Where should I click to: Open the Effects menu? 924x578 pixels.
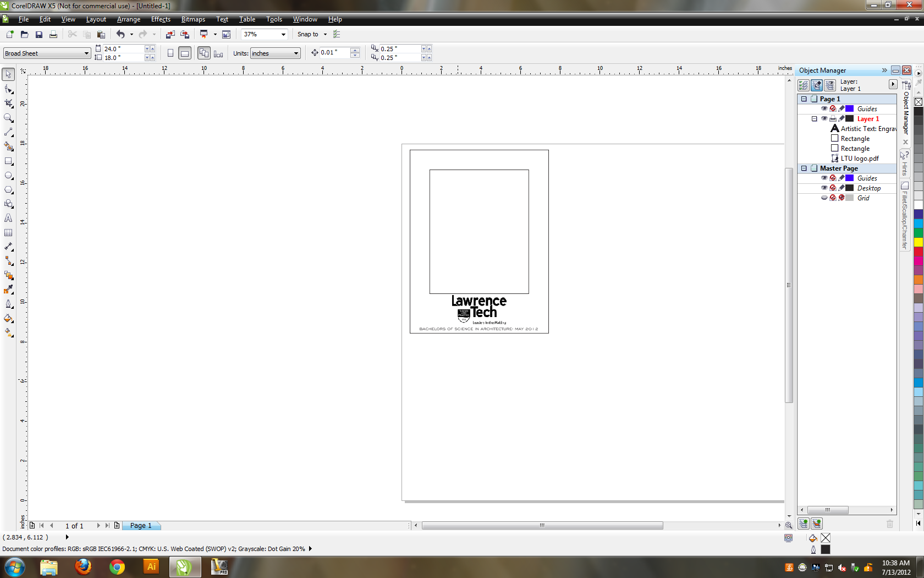coord(161,19)
